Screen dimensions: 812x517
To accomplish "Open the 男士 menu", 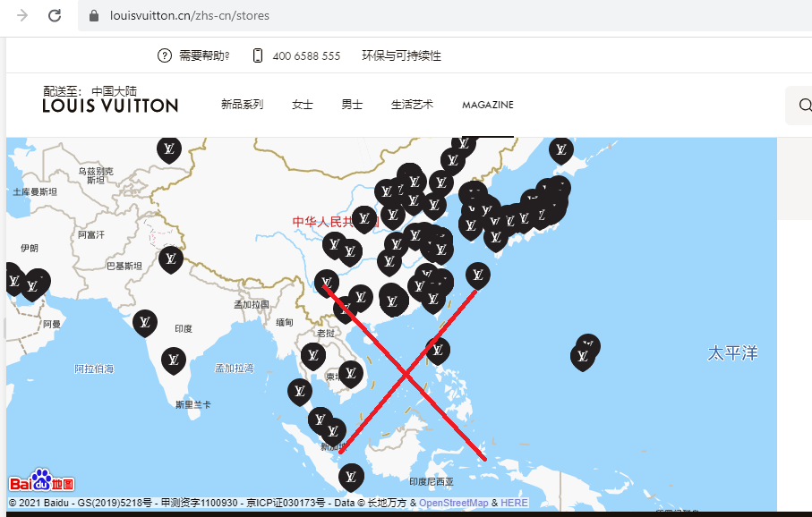I will pyautogui.click(x=352, y=105).
